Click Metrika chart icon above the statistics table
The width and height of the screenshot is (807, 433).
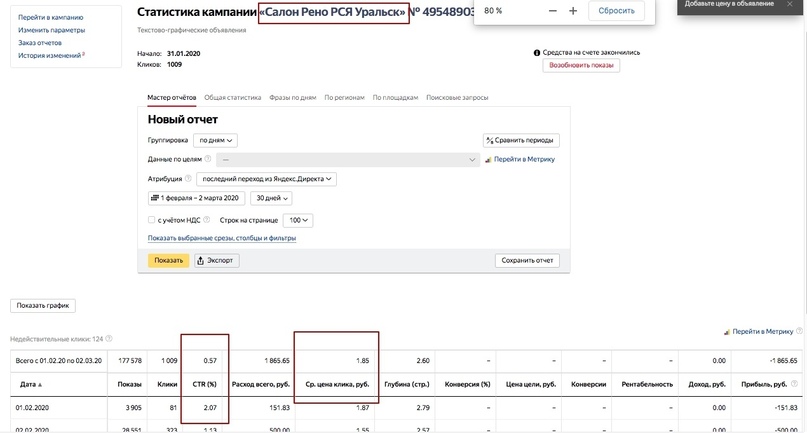click(727, 332)
